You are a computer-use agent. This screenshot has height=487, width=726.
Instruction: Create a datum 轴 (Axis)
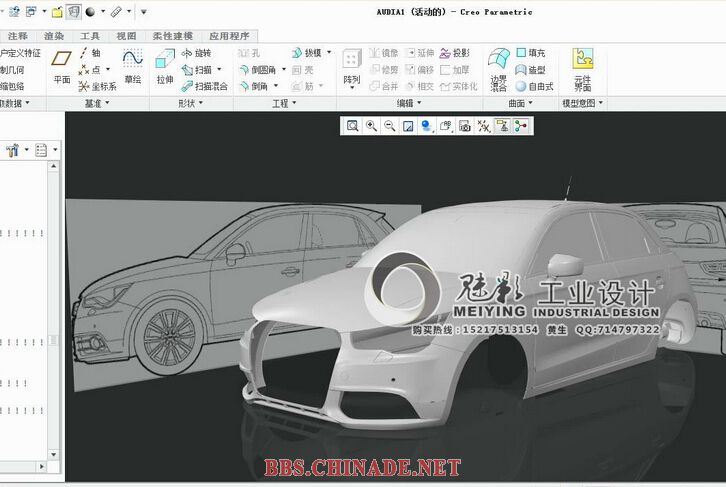tap(90, 53)
